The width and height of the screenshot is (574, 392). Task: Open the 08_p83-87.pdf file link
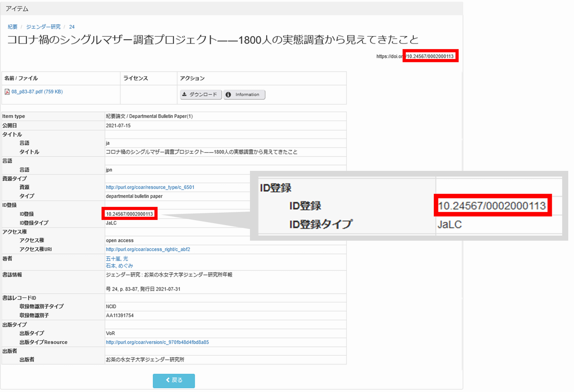pos(37,92)
